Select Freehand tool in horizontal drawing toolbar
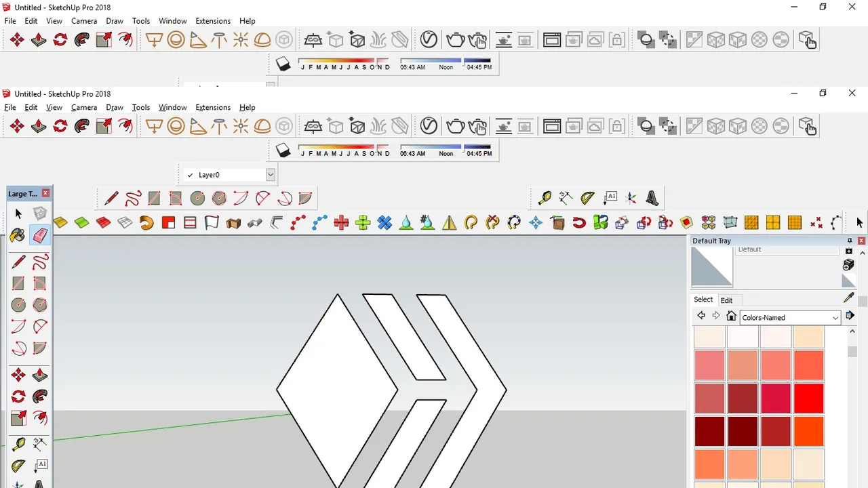The image size is (868, 488). point(133,199)
